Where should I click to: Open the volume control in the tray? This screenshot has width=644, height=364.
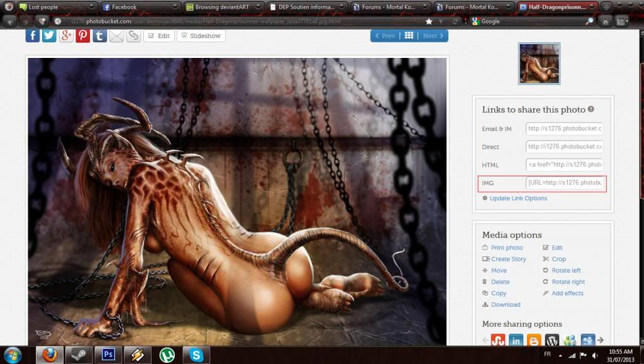coord(595,355)
